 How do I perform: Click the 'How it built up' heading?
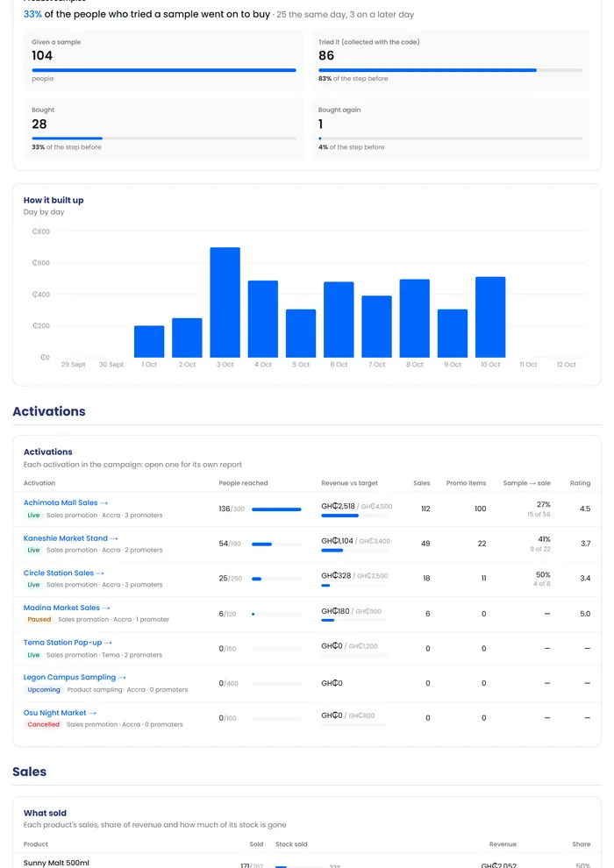click(x=54, y=201)
